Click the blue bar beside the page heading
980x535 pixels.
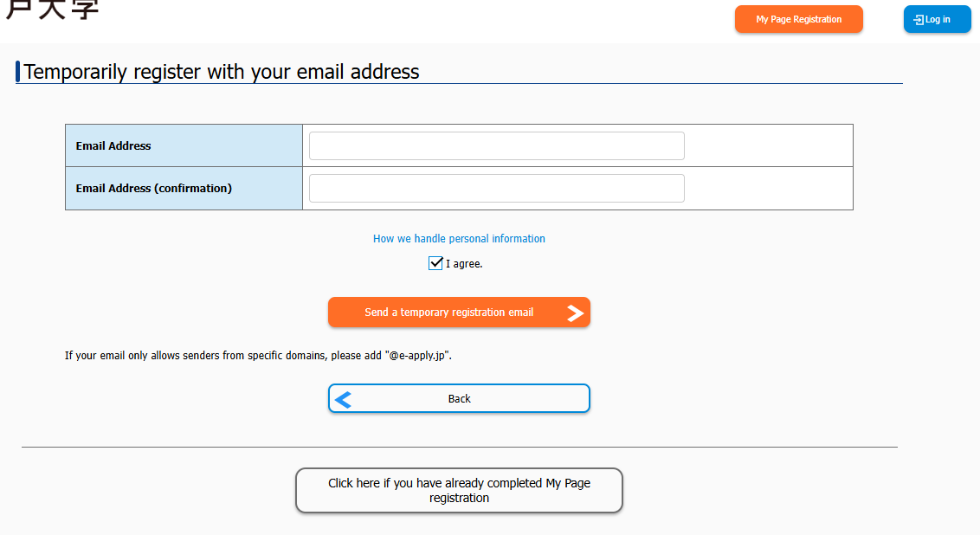18,72
